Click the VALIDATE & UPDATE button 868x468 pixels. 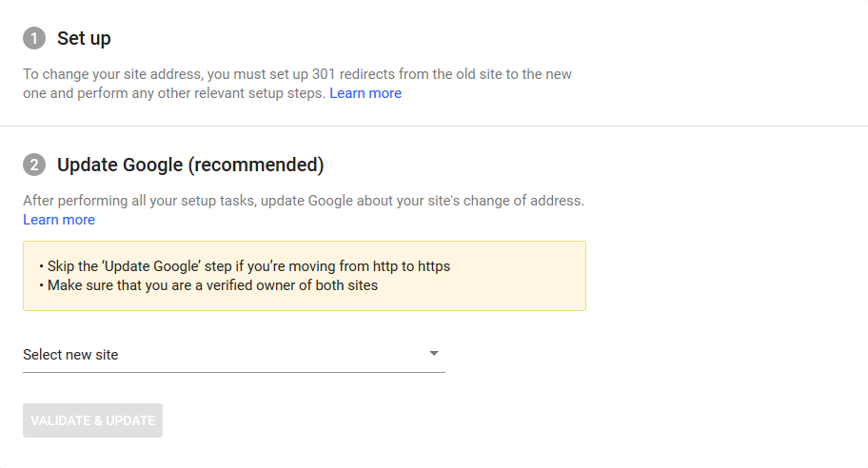pyautogui.click(x=92, y=420)
